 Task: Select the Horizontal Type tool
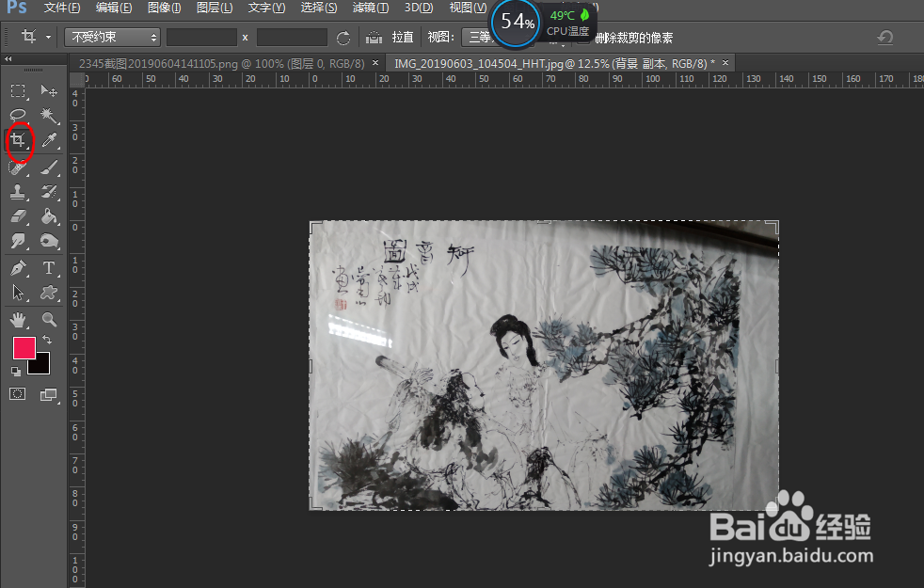click(49, 268)
